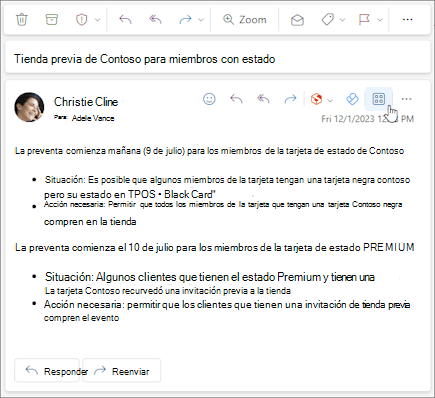
Task: Click the 'TPOS • Black Card' line
Action: point(130,194)
